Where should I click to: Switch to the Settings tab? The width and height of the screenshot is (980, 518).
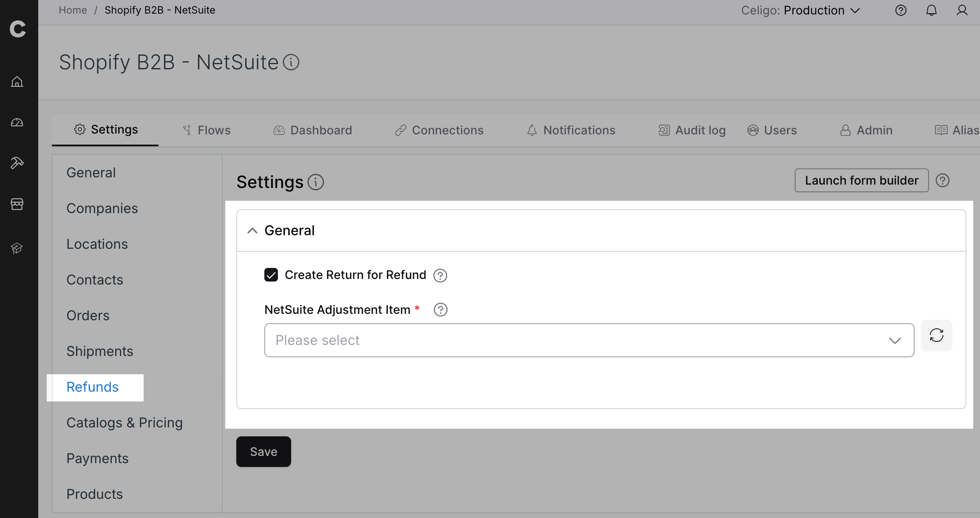(105, 129)
